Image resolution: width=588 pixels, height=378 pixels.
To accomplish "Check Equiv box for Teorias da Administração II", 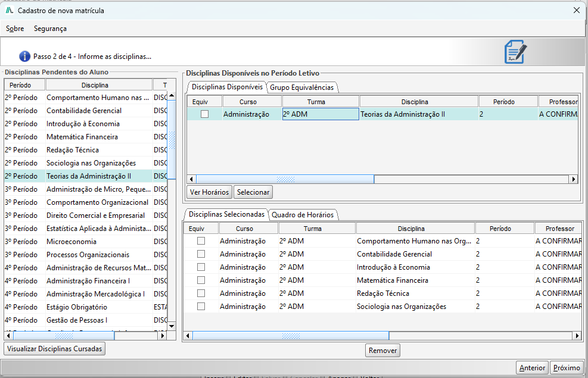I will (x=204, y=114).
